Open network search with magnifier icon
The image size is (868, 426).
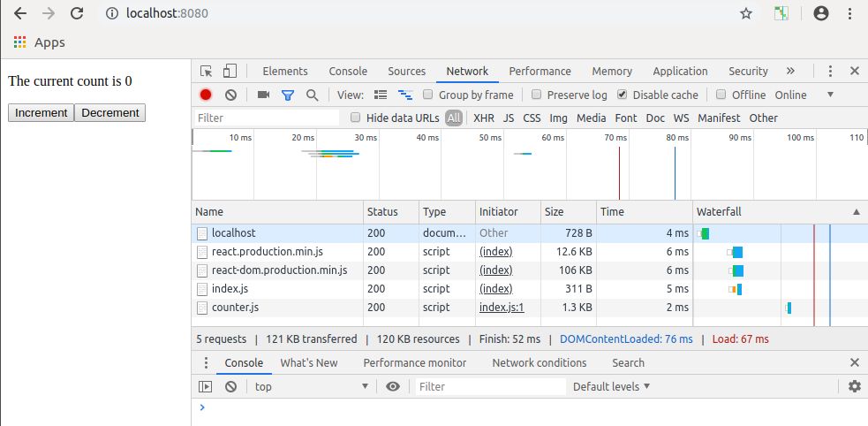click(312, 95)
